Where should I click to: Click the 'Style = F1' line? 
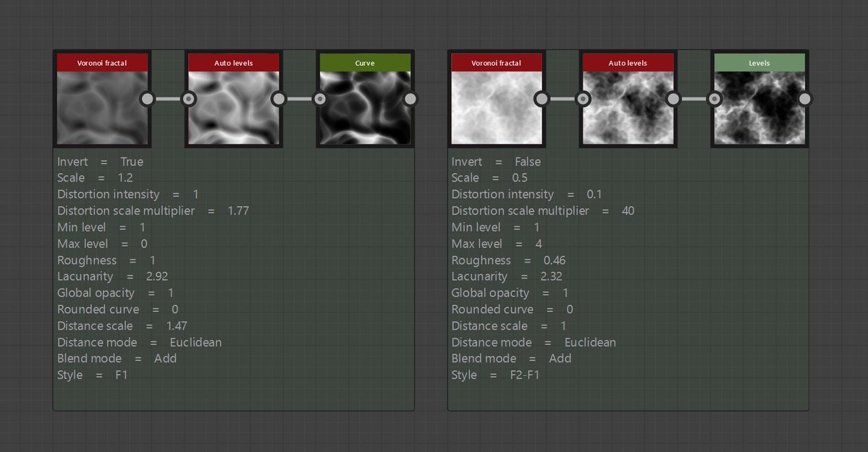pyautogui.click(x=93, y=375)
